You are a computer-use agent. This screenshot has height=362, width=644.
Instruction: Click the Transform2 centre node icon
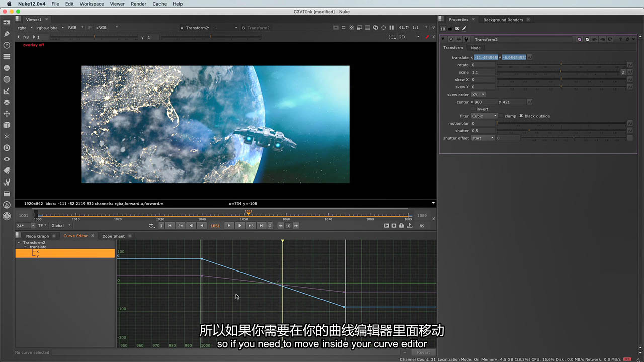point(451,39)
